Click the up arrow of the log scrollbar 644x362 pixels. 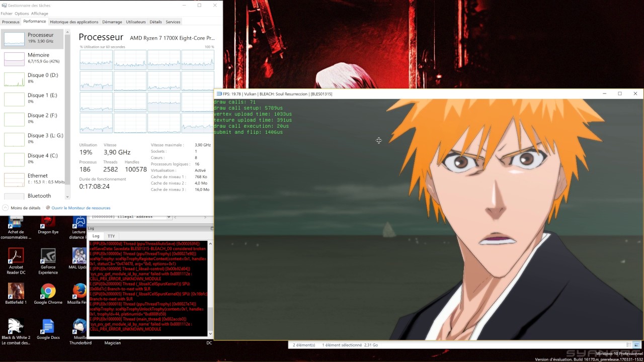211,243
